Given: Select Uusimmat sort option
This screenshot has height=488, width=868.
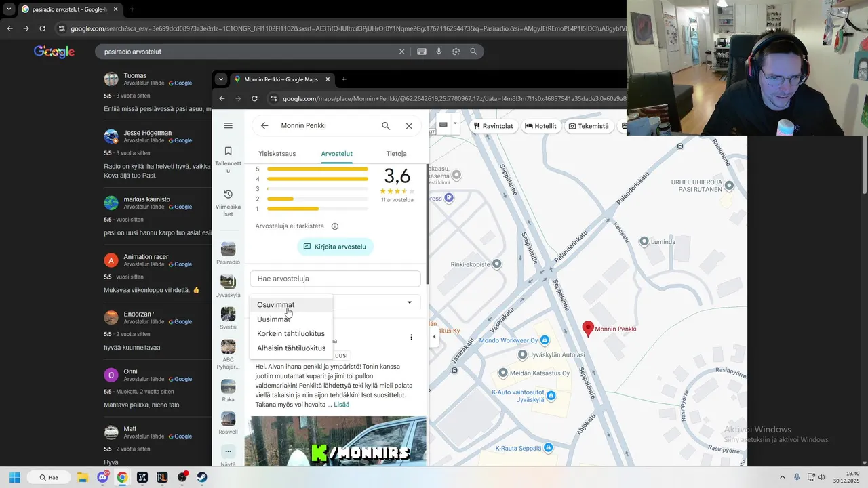Looking at the screenshot, I should (292, 319).
